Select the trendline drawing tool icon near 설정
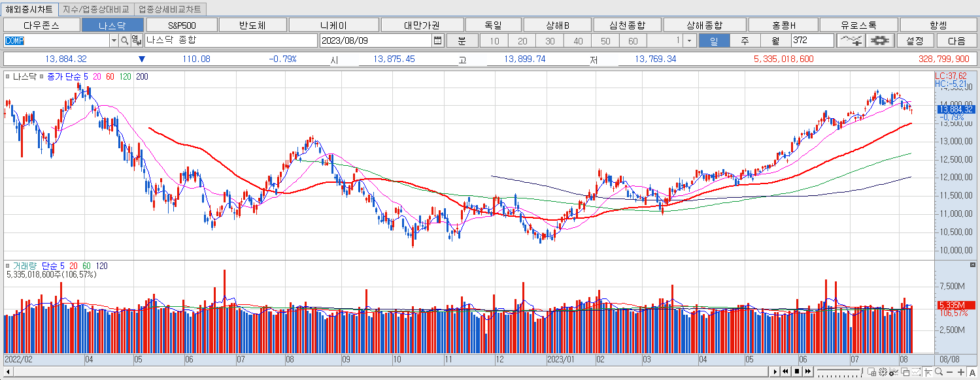This screenshot has height=380, width=980. pyautogui.click(x=853, y=40)
